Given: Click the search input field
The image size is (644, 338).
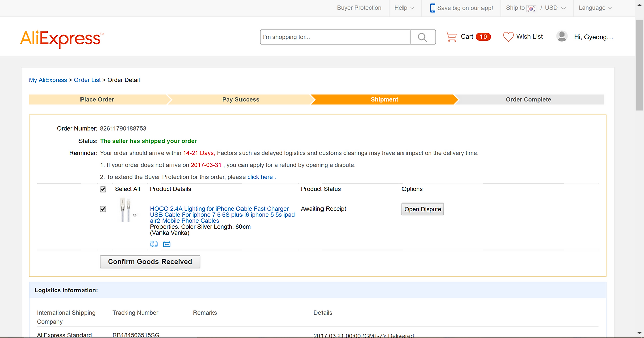Looking at the screenshot, I should 336,37.
